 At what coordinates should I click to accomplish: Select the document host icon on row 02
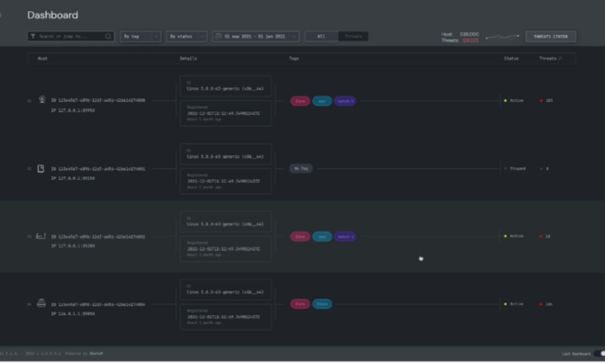pyautogui.click(x=41, y=168)
